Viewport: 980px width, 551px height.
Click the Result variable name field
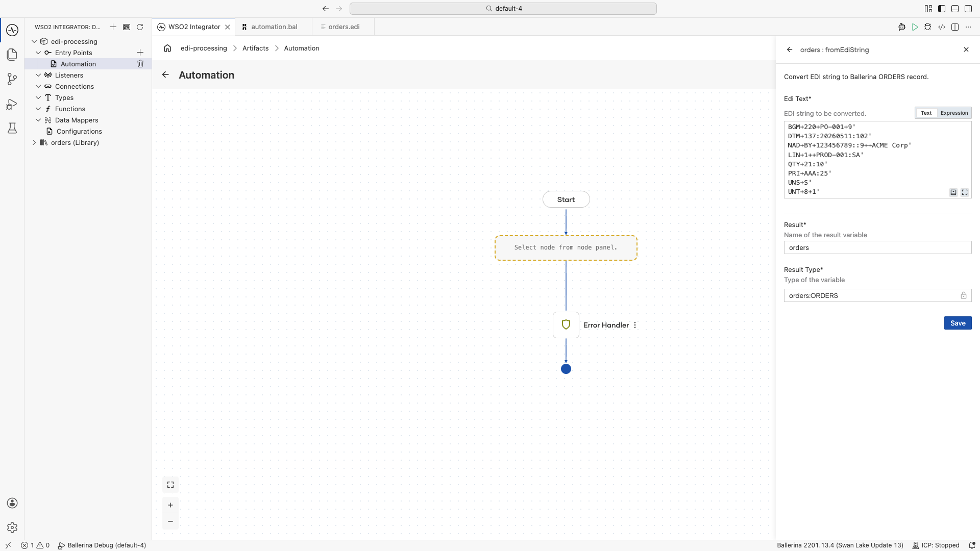click(x=877, y=247)
